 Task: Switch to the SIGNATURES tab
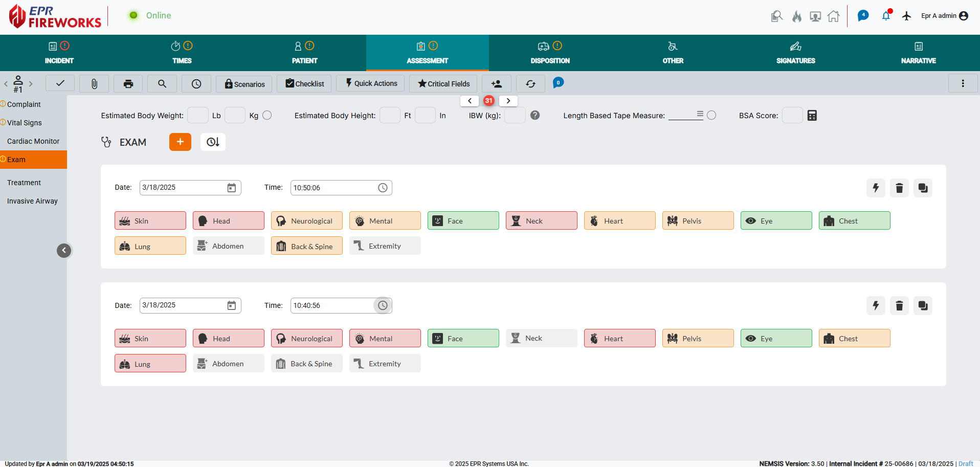(x=796, y=53)
